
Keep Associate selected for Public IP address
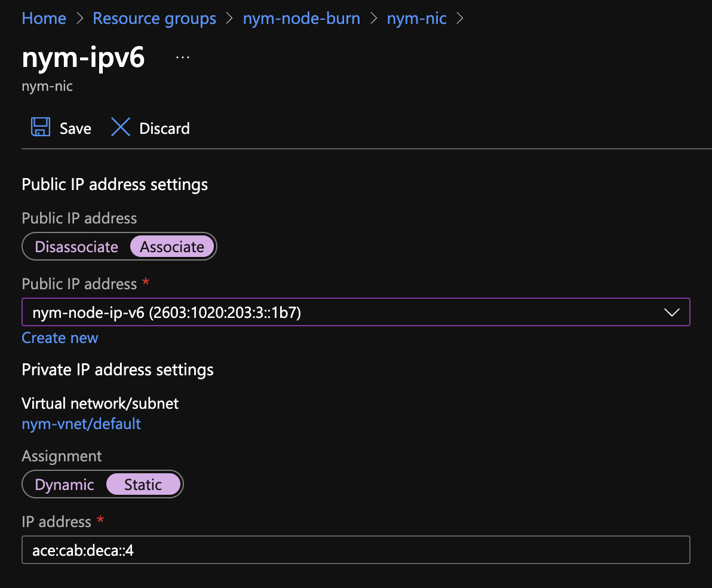(172, 246)
